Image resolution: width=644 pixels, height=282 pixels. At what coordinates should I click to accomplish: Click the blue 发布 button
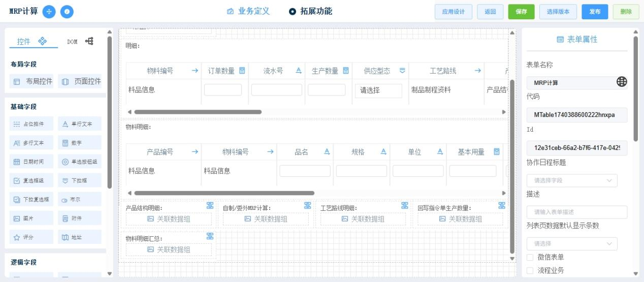pos(595,12)
